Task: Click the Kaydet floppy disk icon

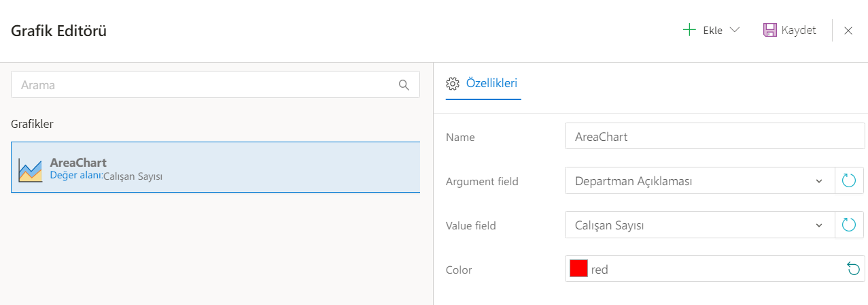Action: tap(769, 30)
